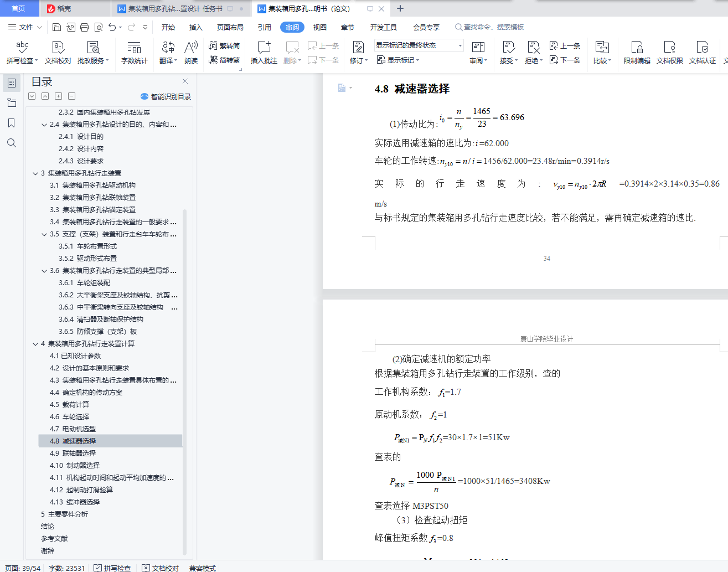Collapse chapter 4 行走装置计算 in outline
Image resolution: width=728 pixels, height=572 pixels.
[35, 344]
